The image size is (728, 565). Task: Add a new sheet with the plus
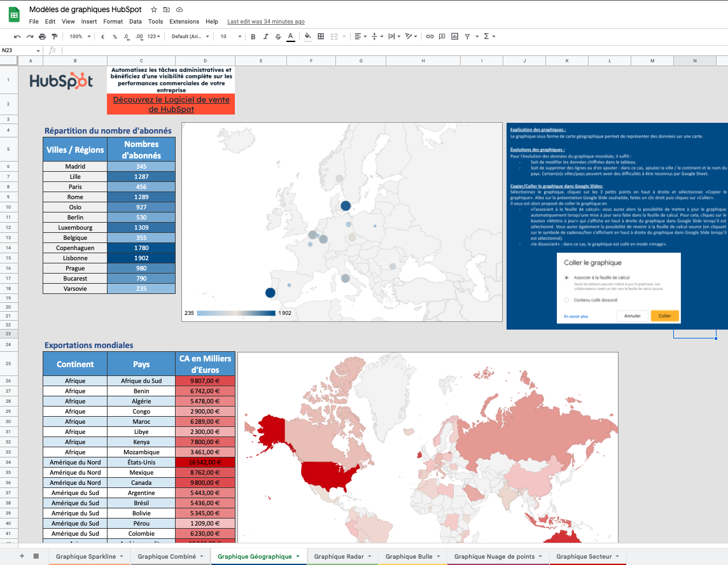click(x=22, y=555)
